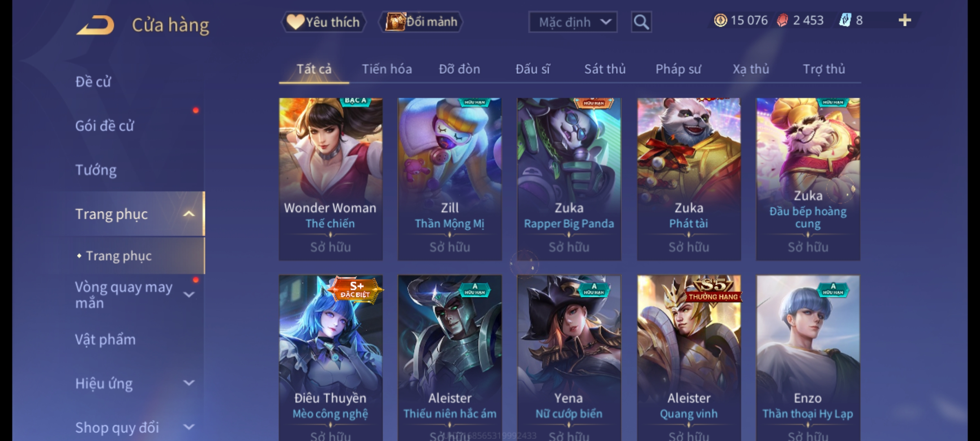Viewport: 980px width, 441px height.
Task: Select the Tiến hóa tab
Action: pos(387,69)
